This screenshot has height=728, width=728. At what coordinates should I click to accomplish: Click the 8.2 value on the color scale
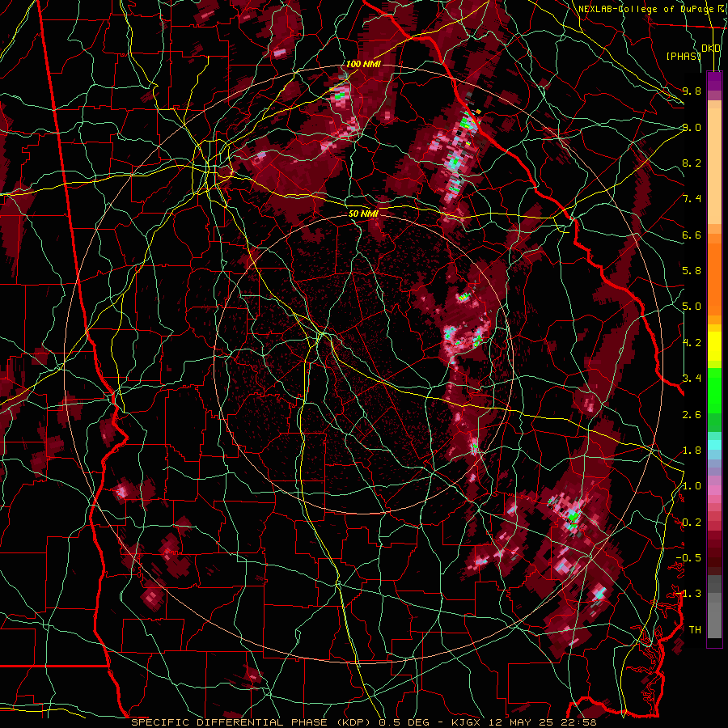(692, 163)
